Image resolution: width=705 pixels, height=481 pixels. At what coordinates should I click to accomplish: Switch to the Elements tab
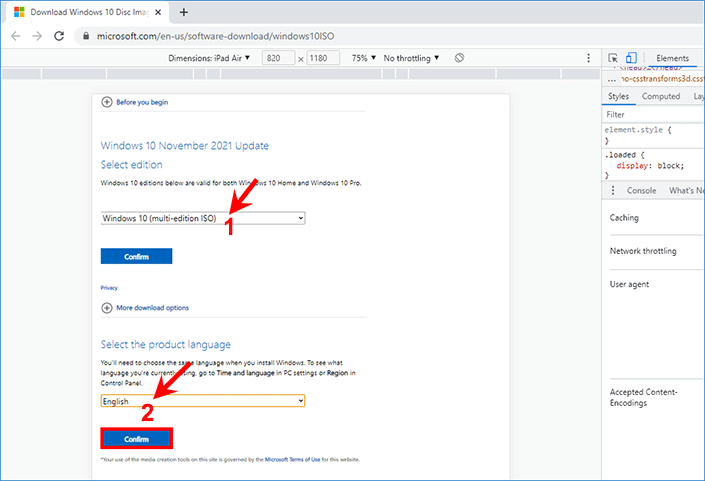point(672,58)
